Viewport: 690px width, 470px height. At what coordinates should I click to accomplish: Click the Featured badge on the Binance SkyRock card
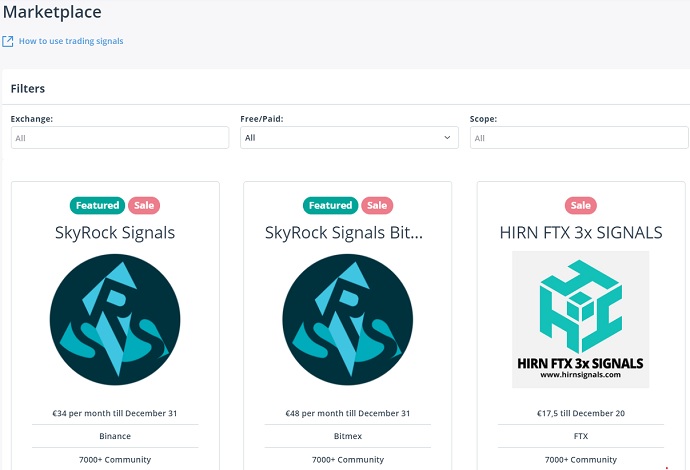tap(97, 205)
